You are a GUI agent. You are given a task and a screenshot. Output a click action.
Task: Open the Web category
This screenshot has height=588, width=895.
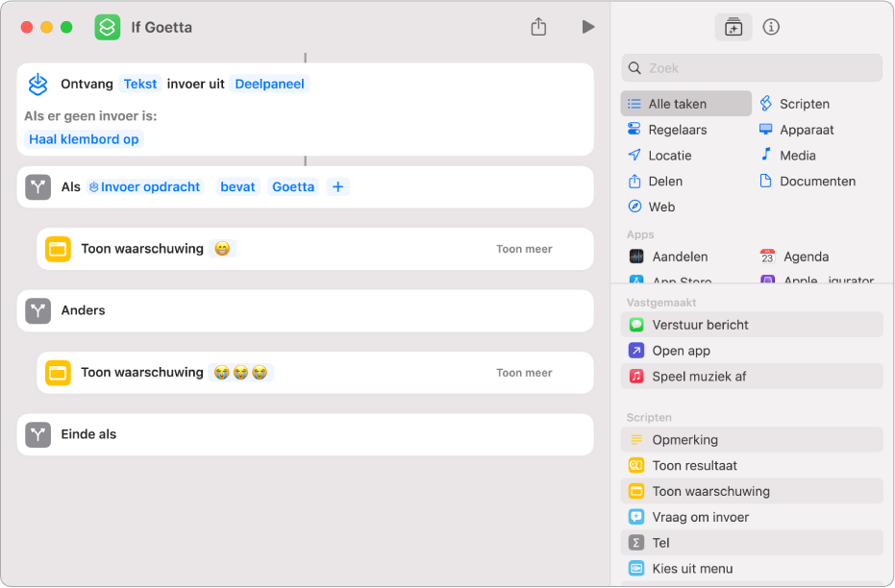651,207
